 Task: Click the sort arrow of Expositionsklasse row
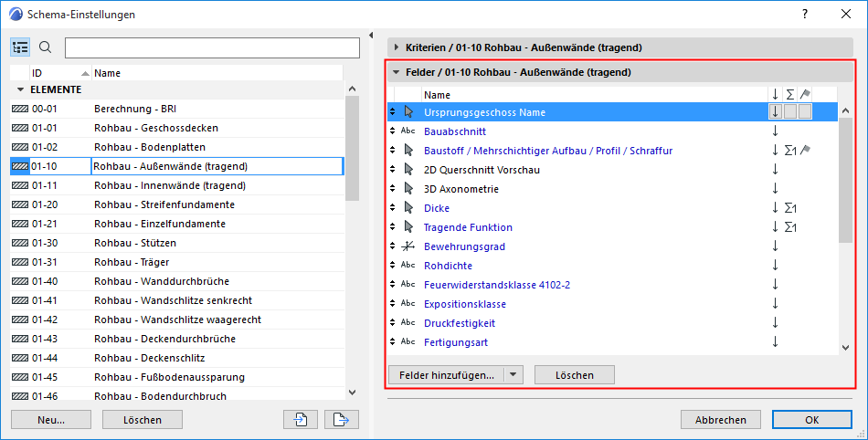coord(775,303)
